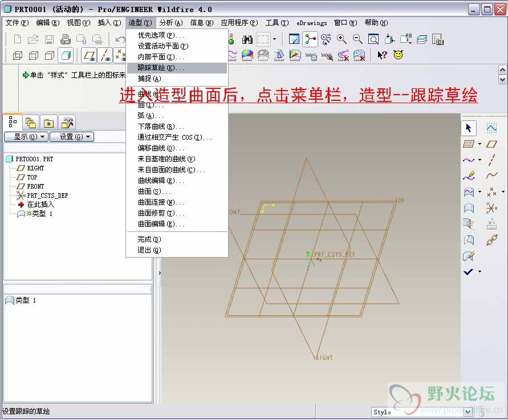This screenshot has height=420, width=508.
Task: Toggle datum planes visibility
Action: tap(89, 55)
